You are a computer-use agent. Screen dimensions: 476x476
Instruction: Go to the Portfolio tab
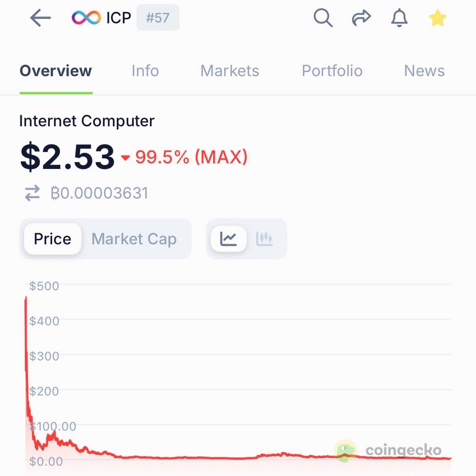332,71
